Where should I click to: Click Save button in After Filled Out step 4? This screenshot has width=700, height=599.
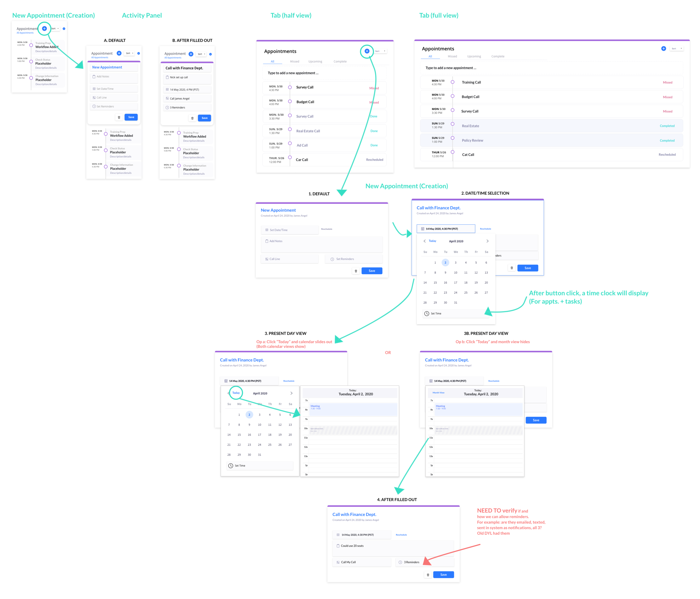coord(443,575)
